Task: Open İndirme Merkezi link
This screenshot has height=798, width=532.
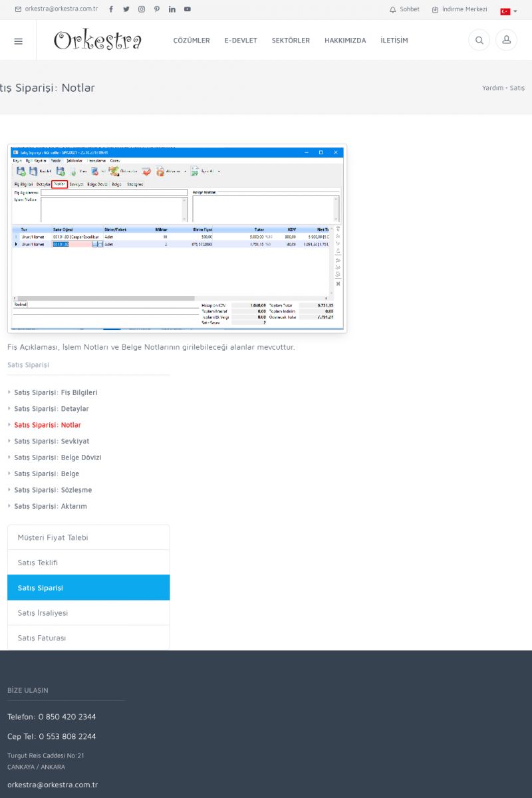Action: 460,9
